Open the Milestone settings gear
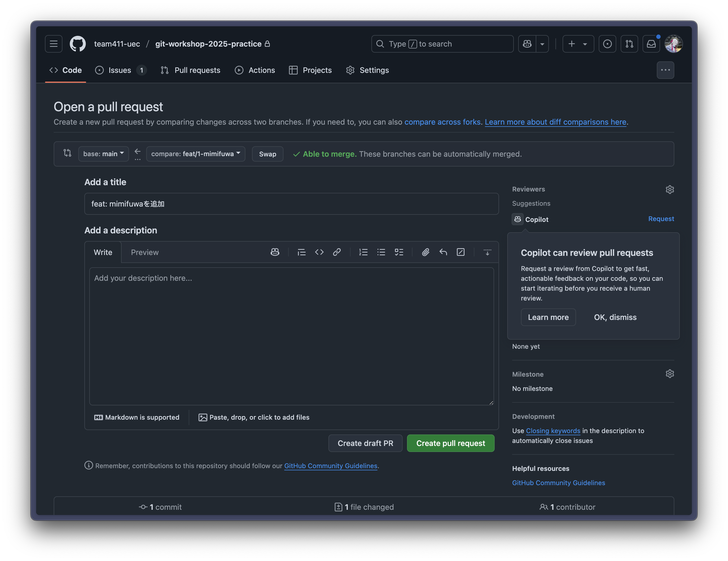The image size is (728, 561). (x=670, y=374)
